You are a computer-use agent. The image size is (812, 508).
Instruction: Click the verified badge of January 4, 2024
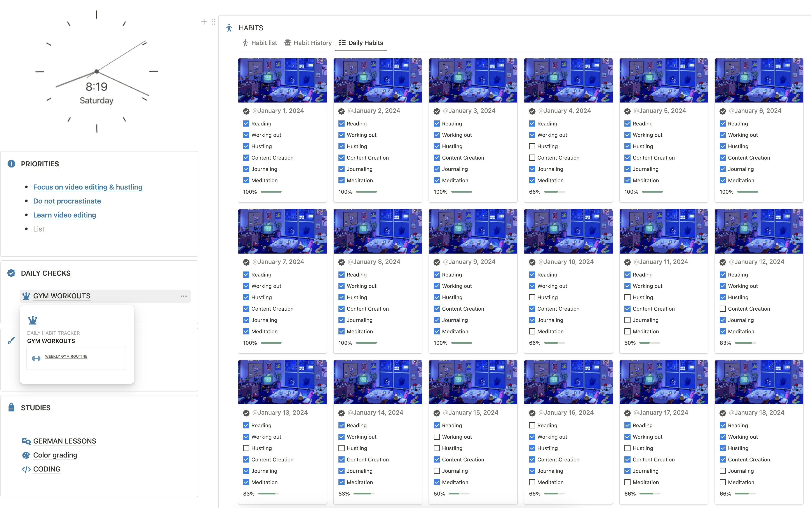point(532,111)
